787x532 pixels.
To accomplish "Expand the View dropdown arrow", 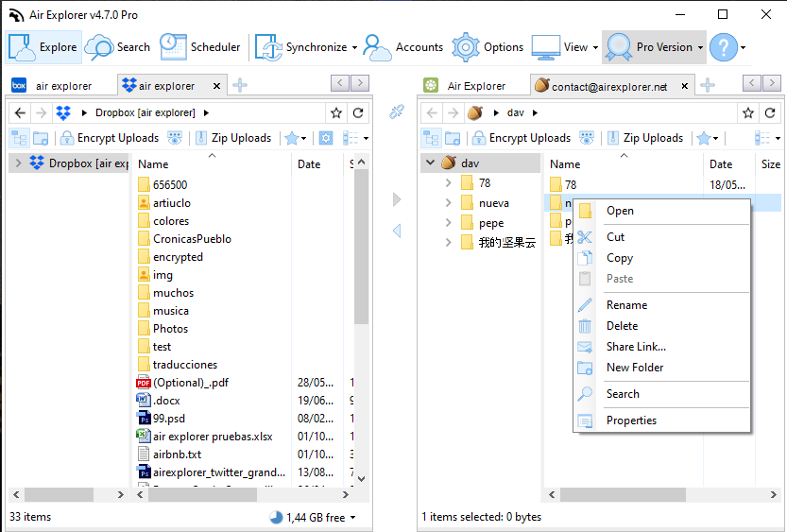I will [x=595, y=47].
